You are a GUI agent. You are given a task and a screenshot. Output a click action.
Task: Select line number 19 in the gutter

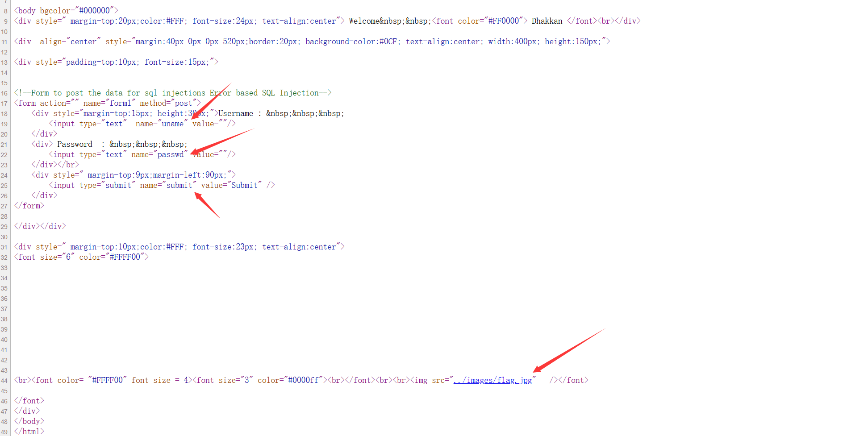(4, 124)
